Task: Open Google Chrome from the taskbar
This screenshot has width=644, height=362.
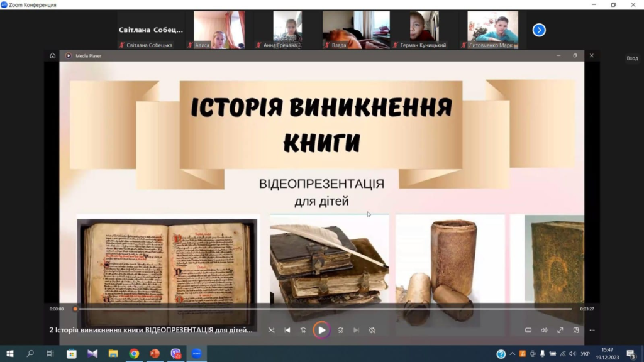Action: pos(134,353)
